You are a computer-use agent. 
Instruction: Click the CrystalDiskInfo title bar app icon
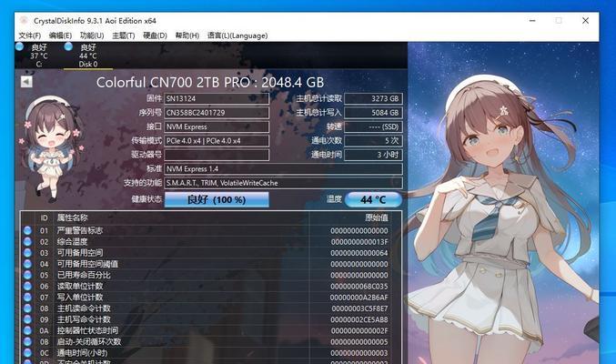(24, 20)
